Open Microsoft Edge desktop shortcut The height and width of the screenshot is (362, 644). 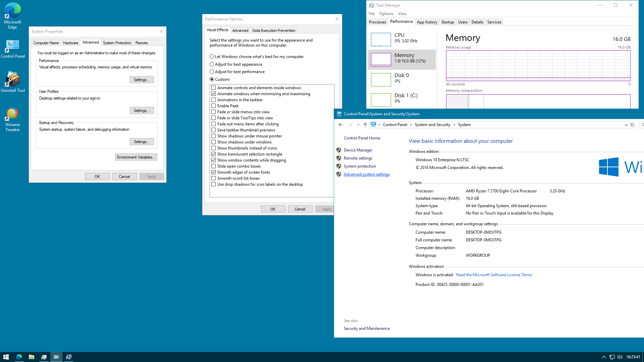12,16
